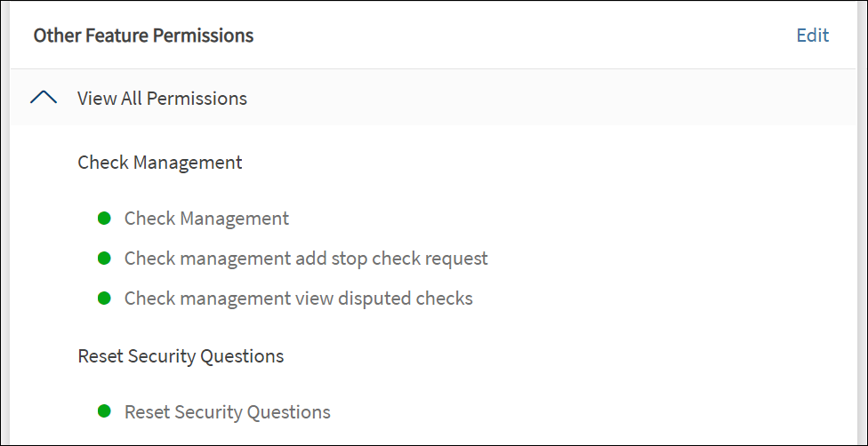Click the View All Permissions label

click(162, 99)
